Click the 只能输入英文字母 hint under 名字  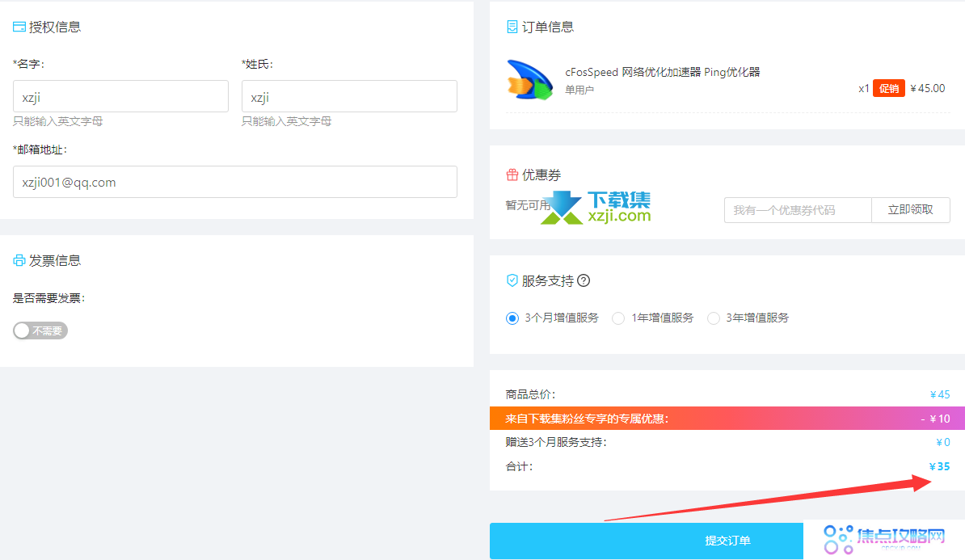(x=58, y=122)
